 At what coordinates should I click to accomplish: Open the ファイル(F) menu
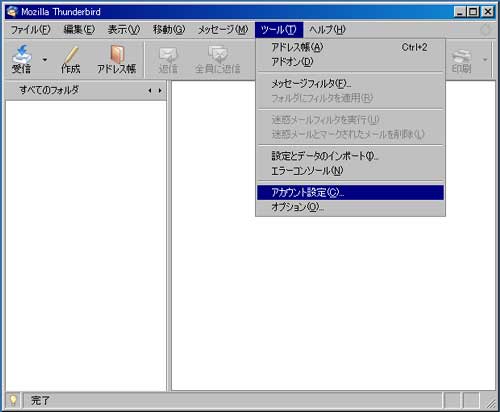(30, 30)
